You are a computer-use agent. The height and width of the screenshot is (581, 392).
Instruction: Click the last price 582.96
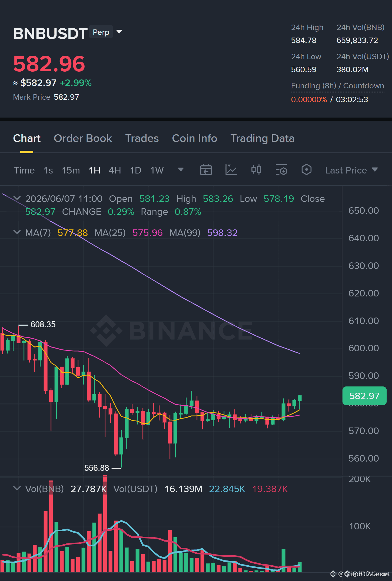49,64
